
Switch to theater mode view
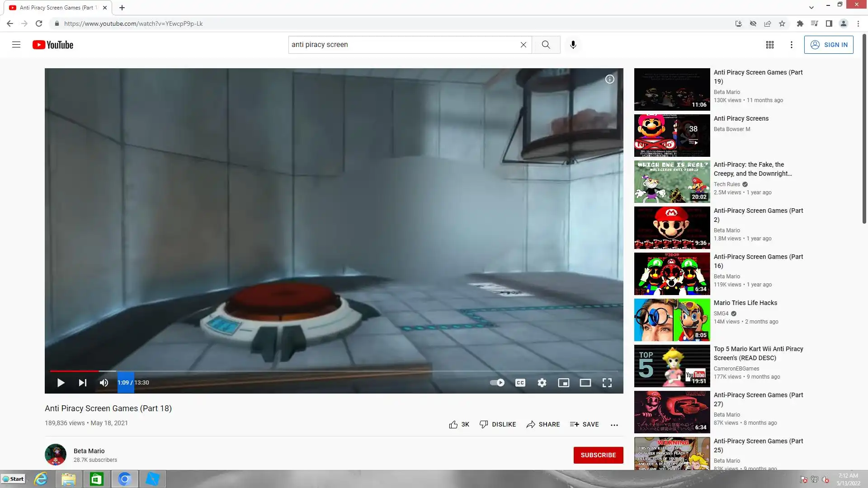585,383
